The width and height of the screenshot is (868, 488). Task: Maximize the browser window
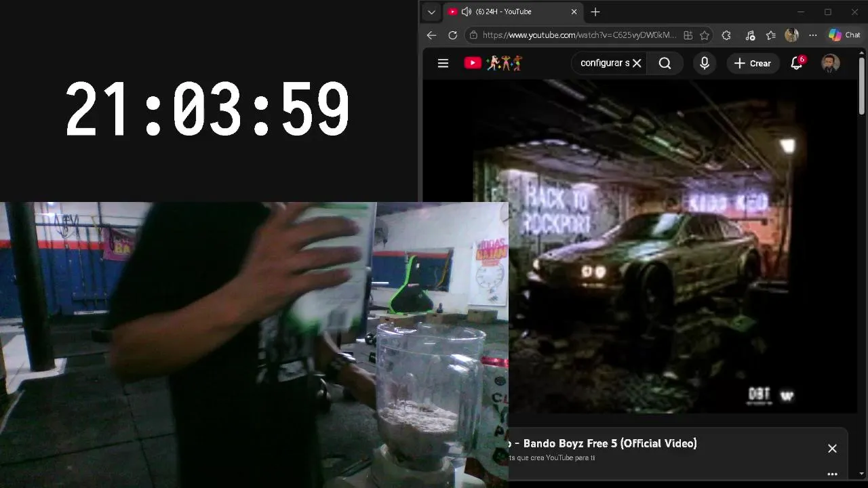click(x=828, y=12)
